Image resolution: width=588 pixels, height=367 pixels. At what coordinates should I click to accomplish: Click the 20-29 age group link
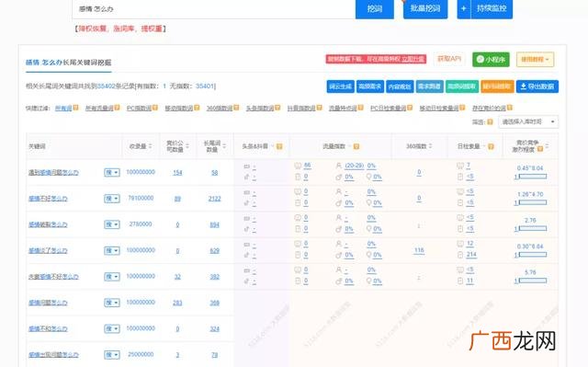[x=355, y=166]
